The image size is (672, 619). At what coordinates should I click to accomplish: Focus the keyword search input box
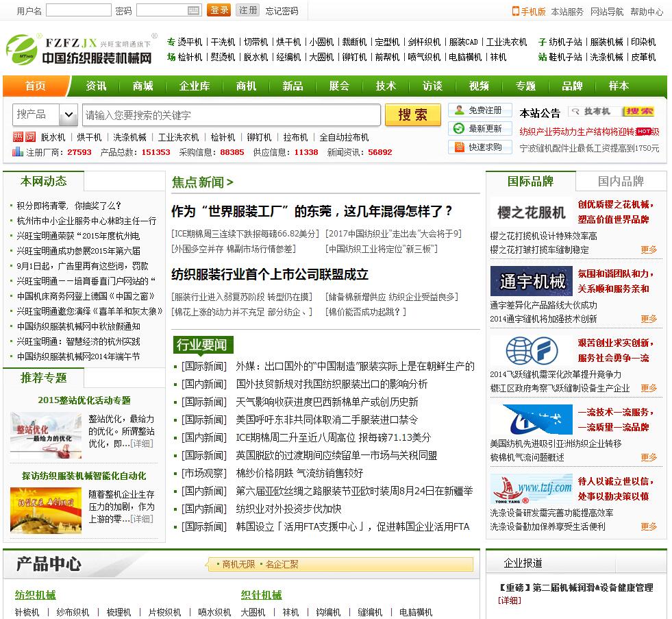(231, 114)
